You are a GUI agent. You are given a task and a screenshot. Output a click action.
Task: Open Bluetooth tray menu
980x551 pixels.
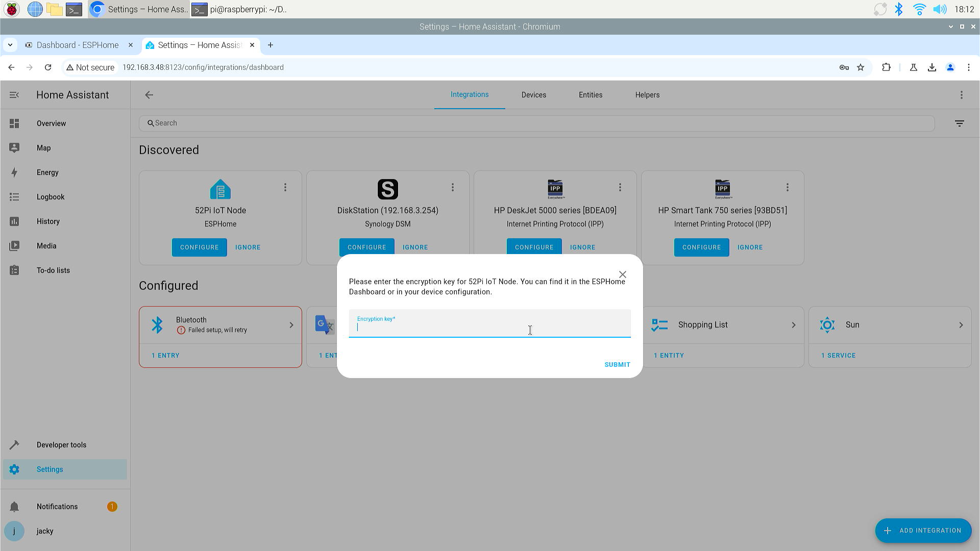pyautogui.click(x=899, y=9)
